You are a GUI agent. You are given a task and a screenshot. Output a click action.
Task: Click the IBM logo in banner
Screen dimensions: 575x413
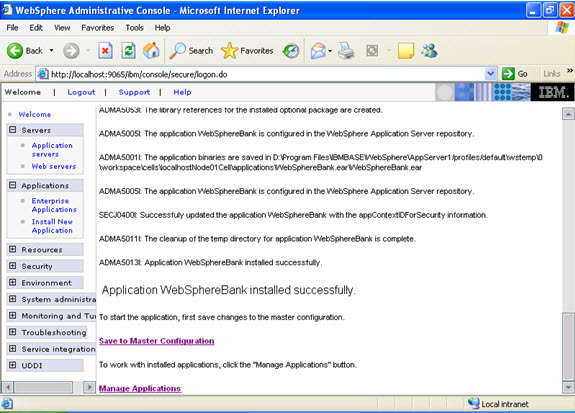coord(553,92)
